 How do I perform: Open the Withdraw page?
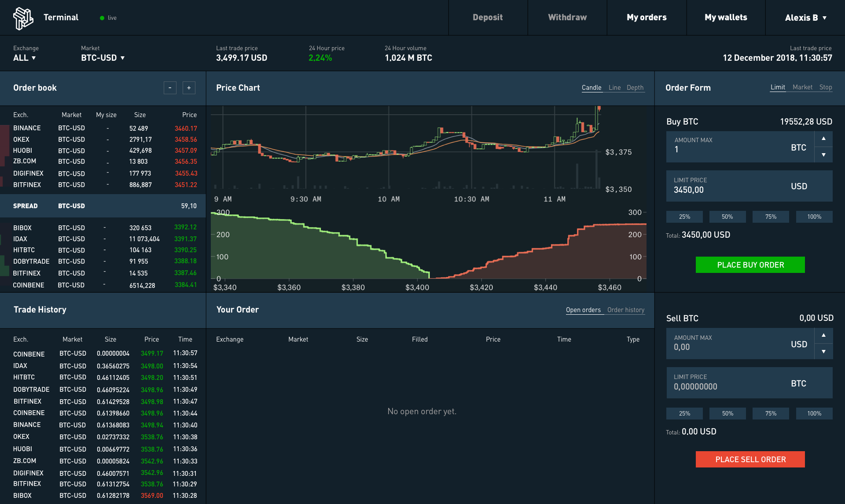pos(567,18)
